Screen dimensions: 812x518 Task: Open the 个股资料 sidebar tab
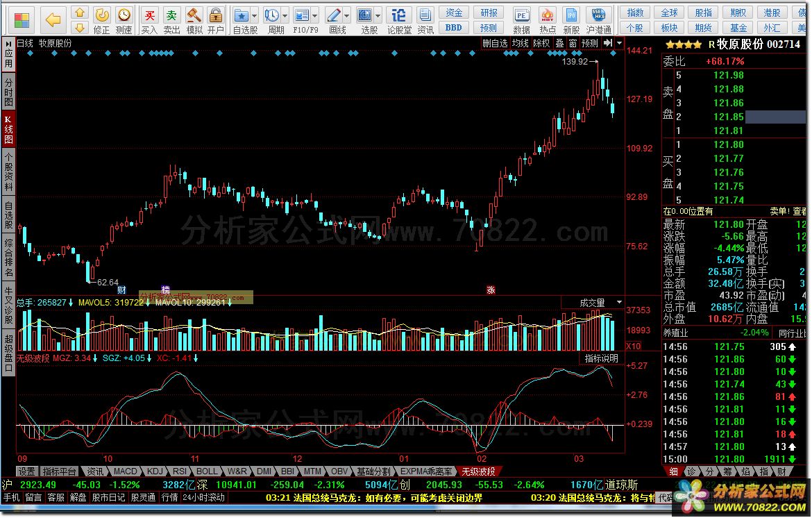click(8, 172)
